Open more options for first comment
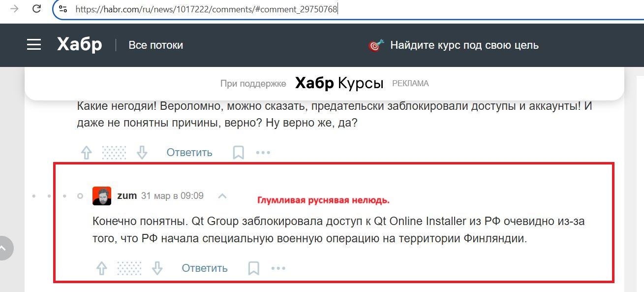The image size is (644, 292). (x=263, y=153)
